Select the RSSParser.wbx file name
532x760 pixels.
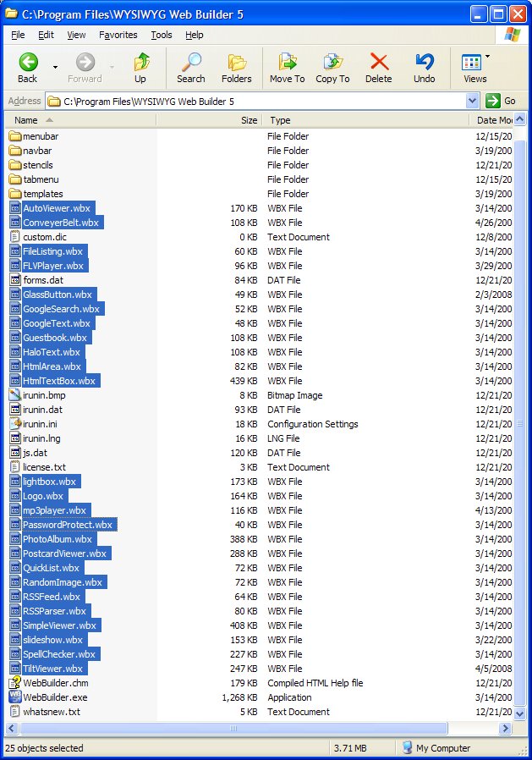[x=55, y=611]
